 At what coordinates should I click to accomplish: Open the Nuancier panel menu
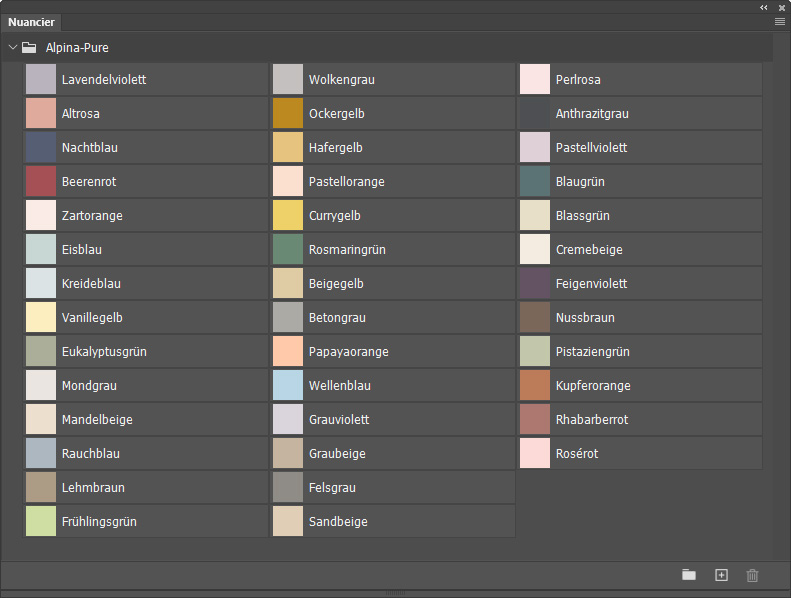click(x=779, y=22)
